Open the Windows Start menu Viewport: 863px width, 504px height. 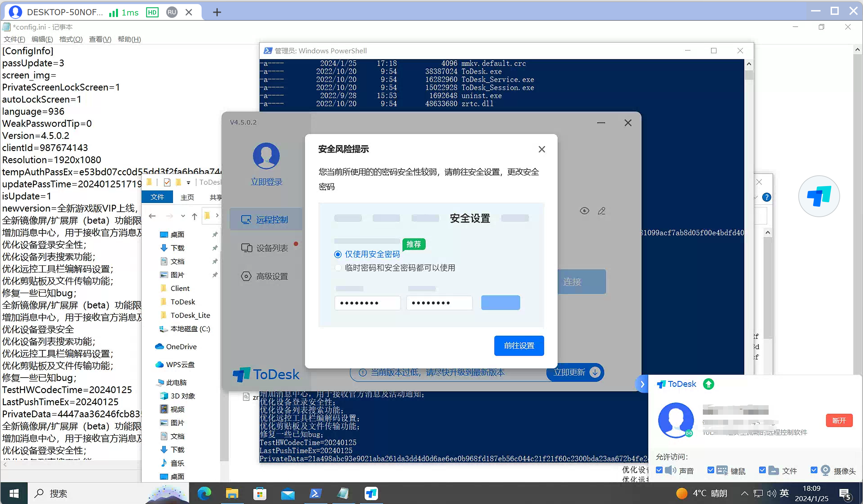14,493
